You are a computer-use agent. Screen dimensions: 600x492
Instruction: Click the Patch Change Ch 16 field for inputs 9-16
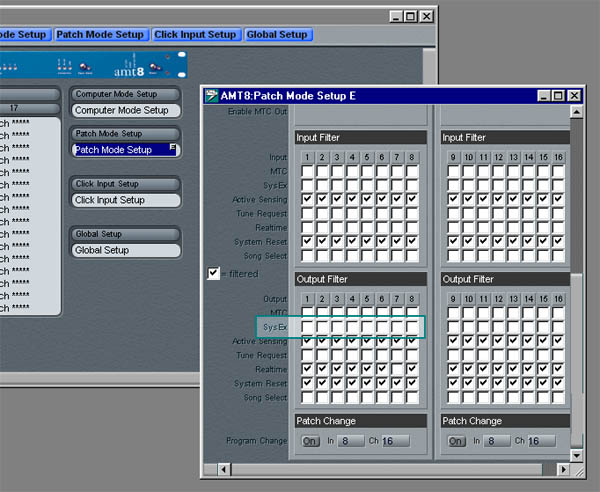point(541,441)
